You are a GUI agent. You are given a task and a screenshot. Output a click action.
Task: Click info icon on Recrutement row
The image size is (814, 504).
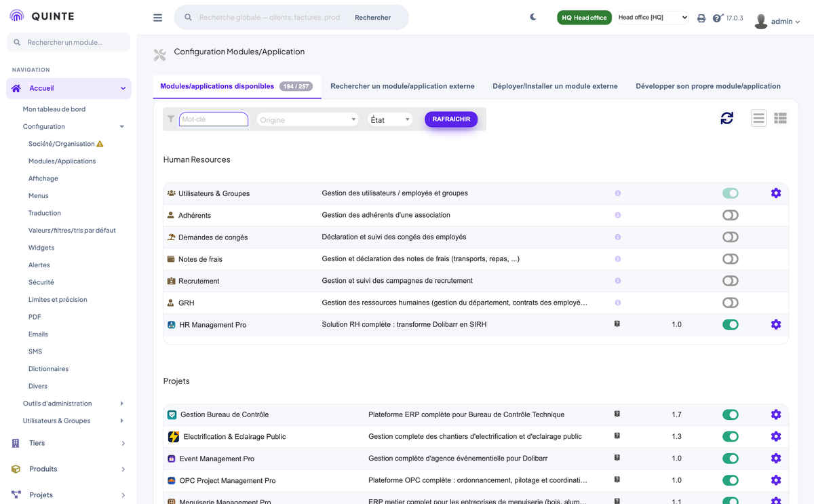coord(618,281)
